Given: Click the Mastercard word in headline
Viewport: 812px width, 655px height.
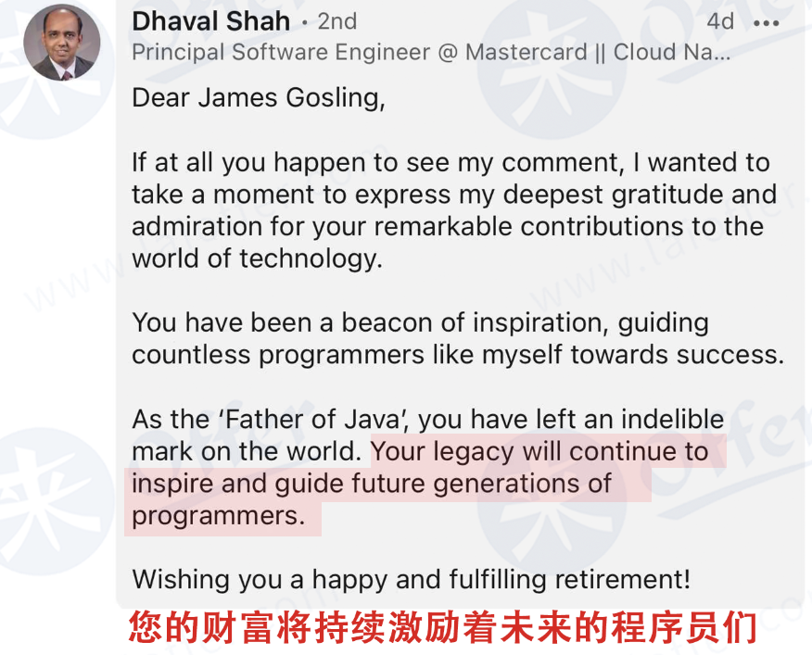Looking at the screenshot, I should point(527,52).
